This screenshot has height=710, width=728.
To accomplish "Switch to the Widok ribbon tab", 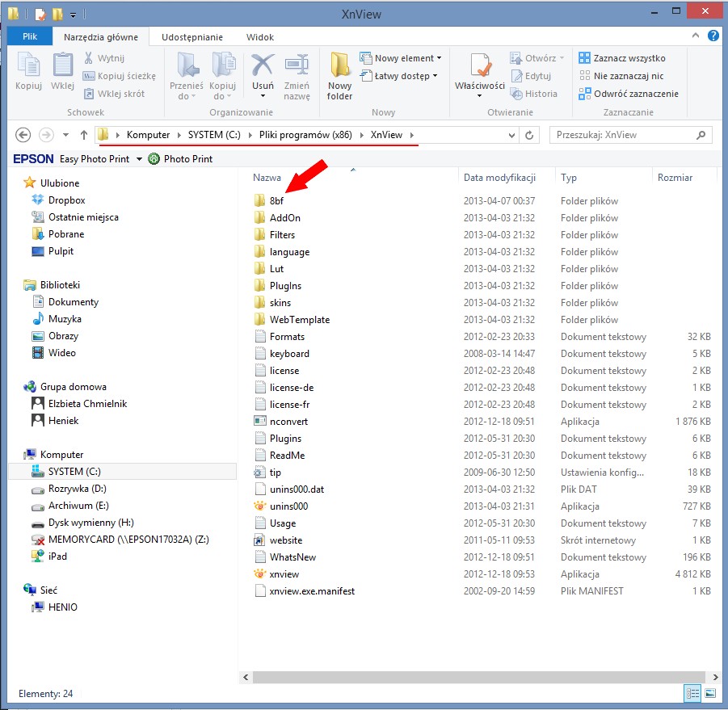I will point(260,37).
